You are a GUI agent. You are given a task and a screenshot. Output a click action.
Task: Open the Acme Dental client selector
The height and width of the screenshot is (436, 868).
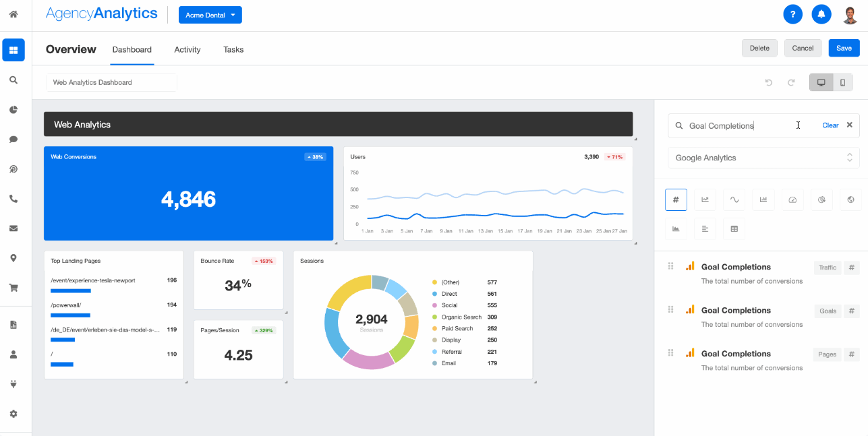(210, 13)
